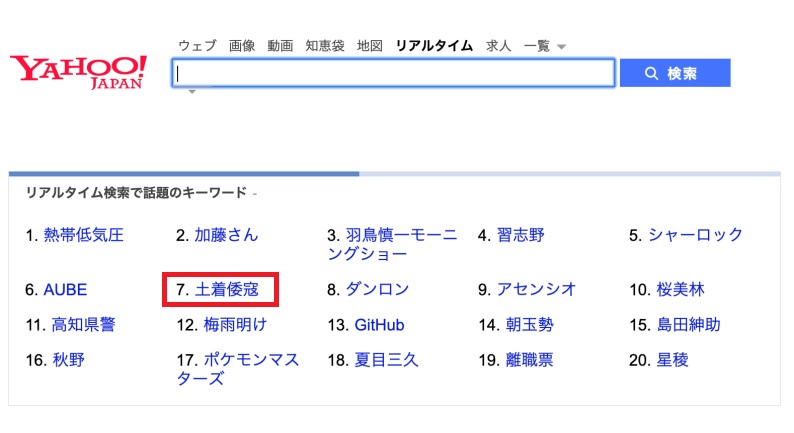Open the 土着倭寇 trending keyword
The width and height of the screenshot is (794, 433).
(227, 290)
